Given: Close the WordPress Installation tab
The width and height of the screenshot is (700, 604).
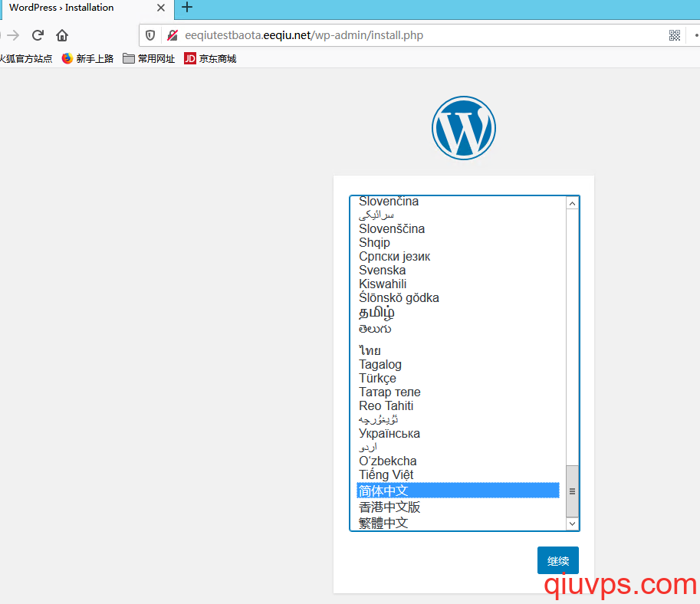Looking at the screenshot, I should click(161, 8).
